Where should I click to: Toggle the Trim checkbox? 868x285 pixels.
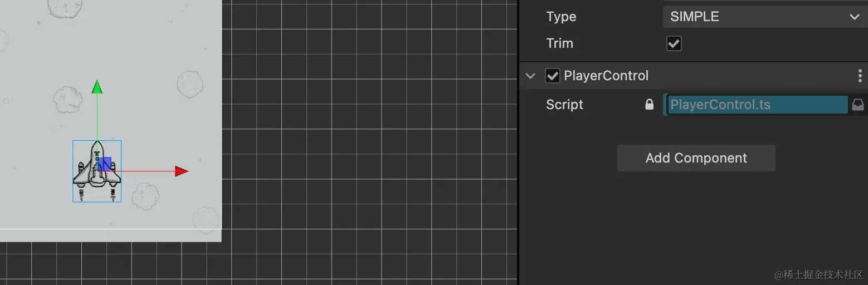[674, 43]
